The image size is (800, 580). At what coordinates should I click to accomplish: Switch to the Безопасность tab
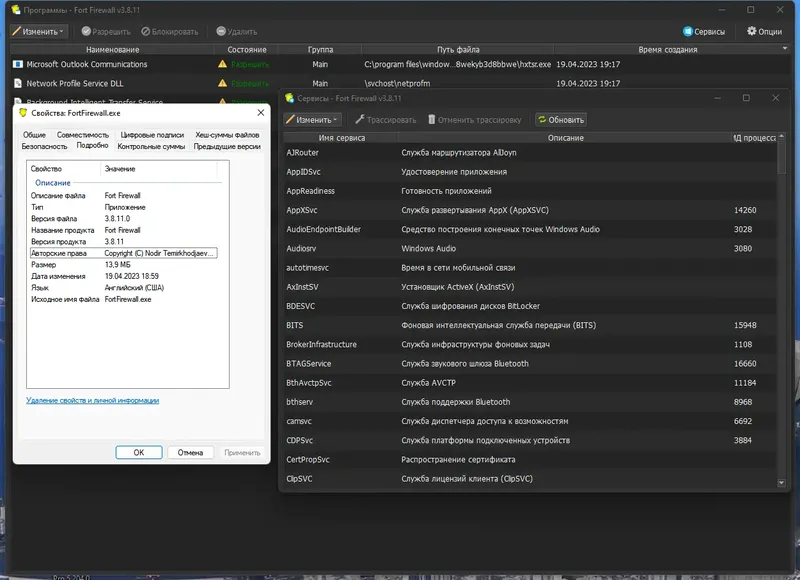pos(44,146)
